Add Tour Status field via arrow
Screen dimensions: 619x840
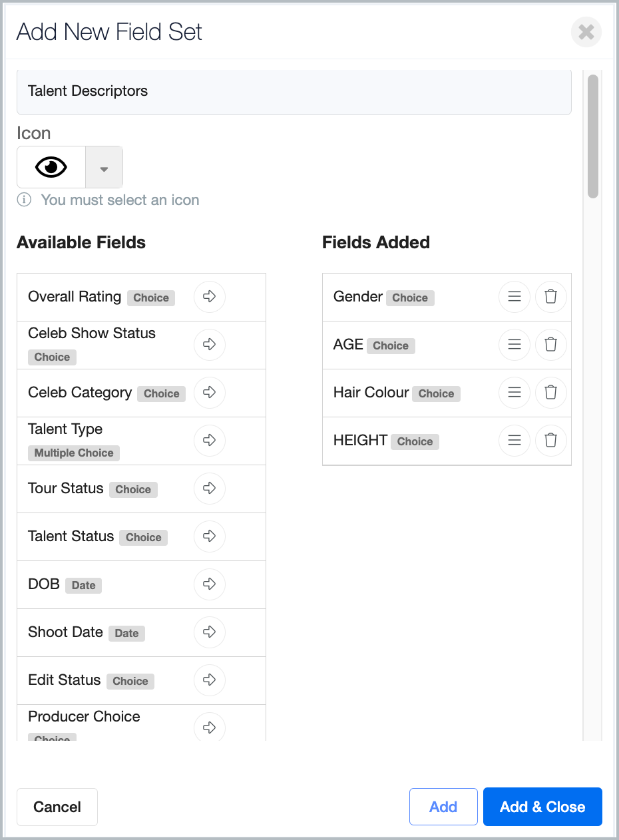click(x=210, y=488)
